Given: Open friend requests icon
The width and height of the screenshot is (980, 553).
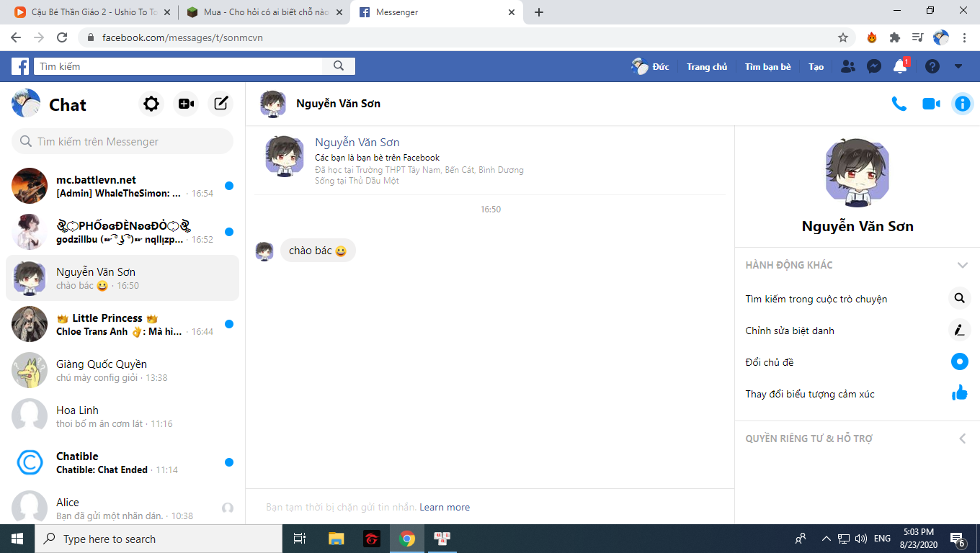Looking at the screenshot, I should point(848,66).
